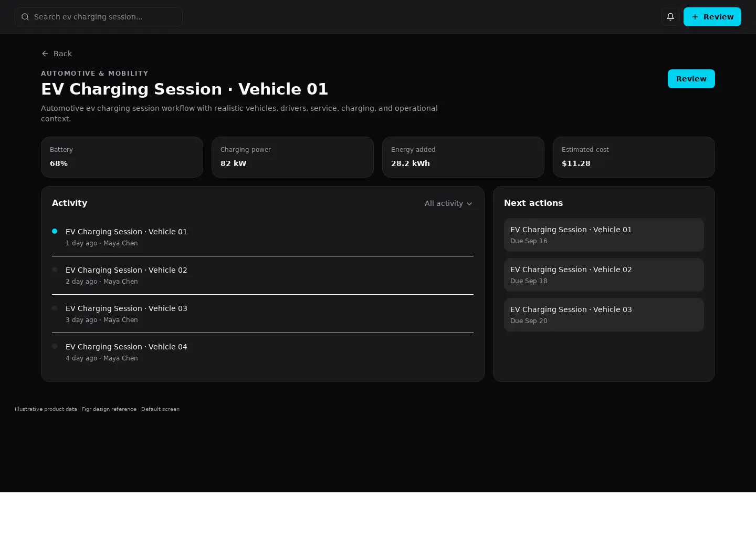Click the Review button beside the page title

[x=691, y=79]
